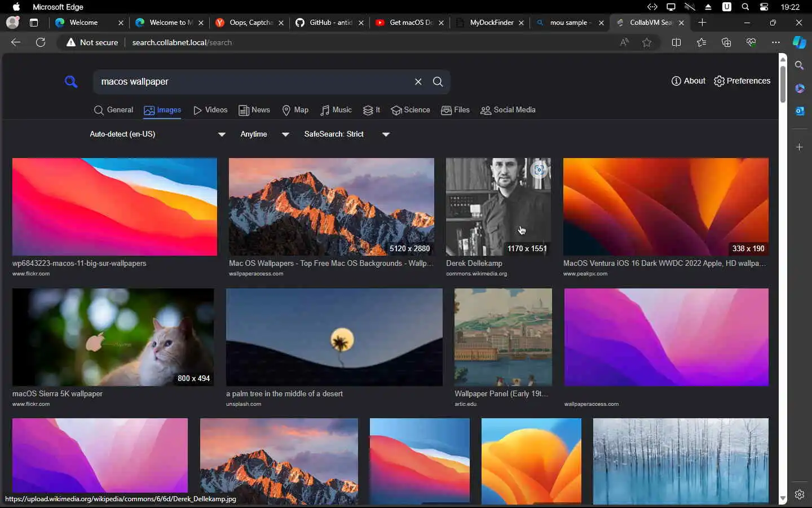Select the Map category
Viewport: 812px width, 508px height.
[x=295, y=110]
